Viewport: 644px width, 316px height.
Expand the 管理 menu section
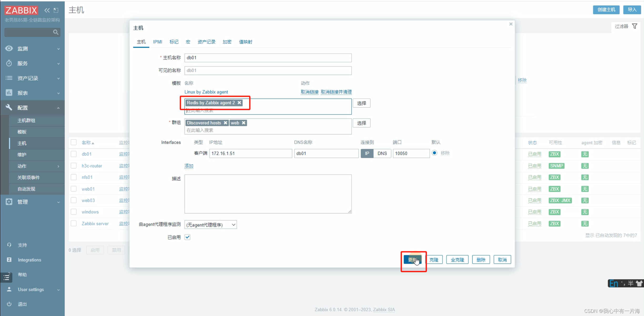pyautogui.click(x=58, y=202)
